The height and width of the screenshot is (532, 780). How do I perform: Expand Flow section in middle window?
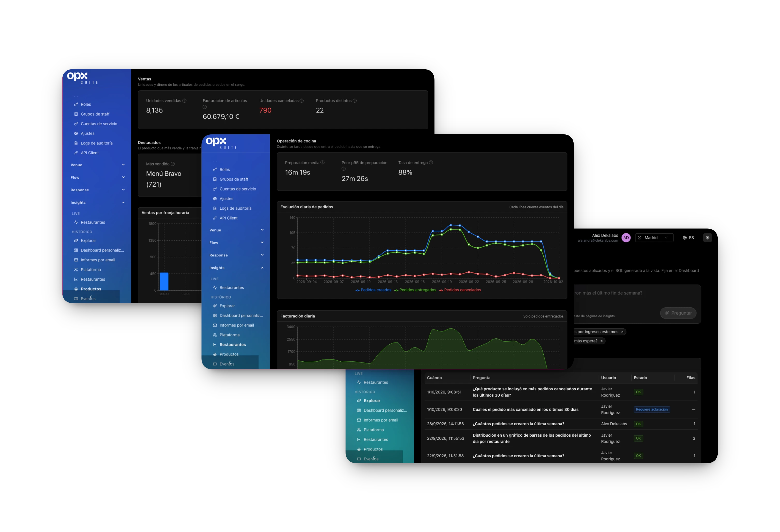pyautogui.click(x=236, y=242)
